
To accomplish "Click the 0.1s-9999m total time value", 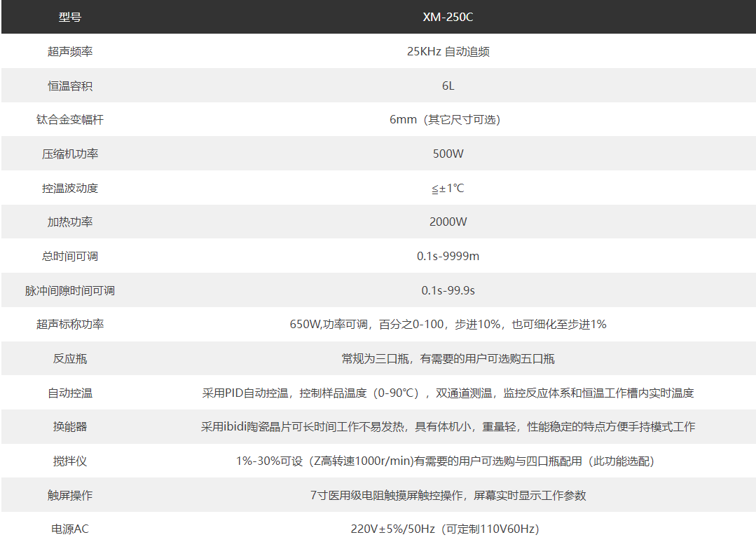I will pyautogui.click(x=448, y=256).
